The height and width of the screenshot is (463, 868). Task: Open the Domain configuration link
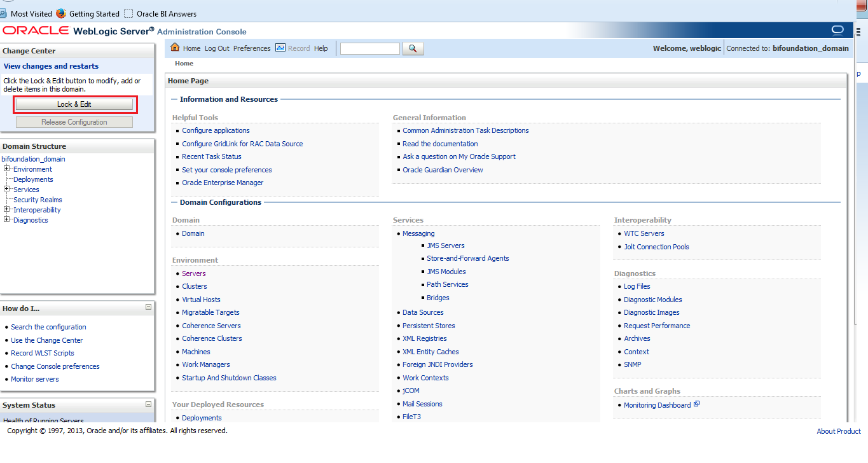193,233
